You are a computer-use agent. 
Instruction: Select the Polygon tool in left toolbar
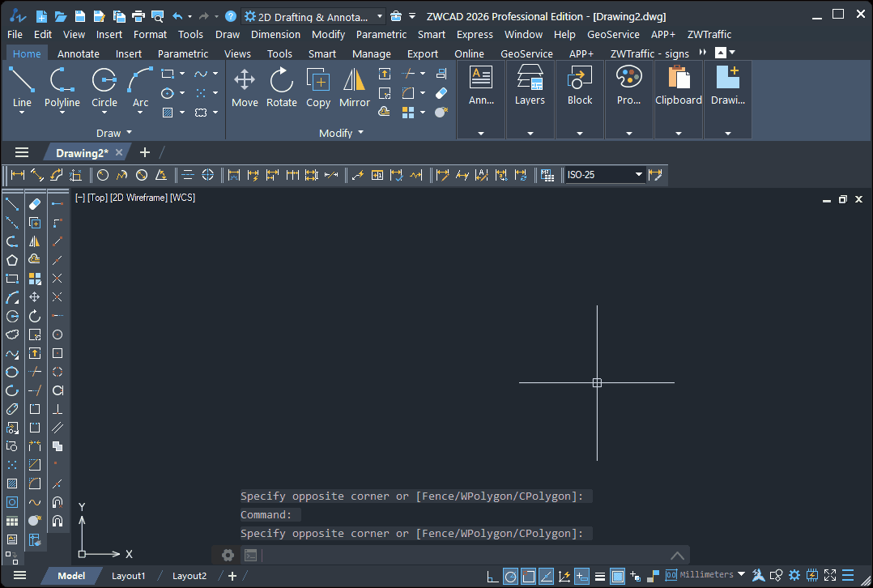pos(12,260)
